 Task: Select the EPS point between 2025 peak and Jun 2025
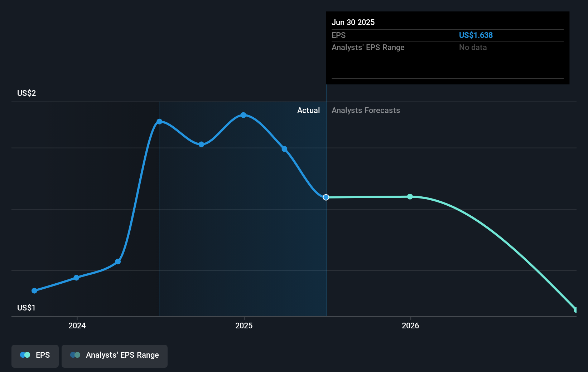click(x=284, y=149)
